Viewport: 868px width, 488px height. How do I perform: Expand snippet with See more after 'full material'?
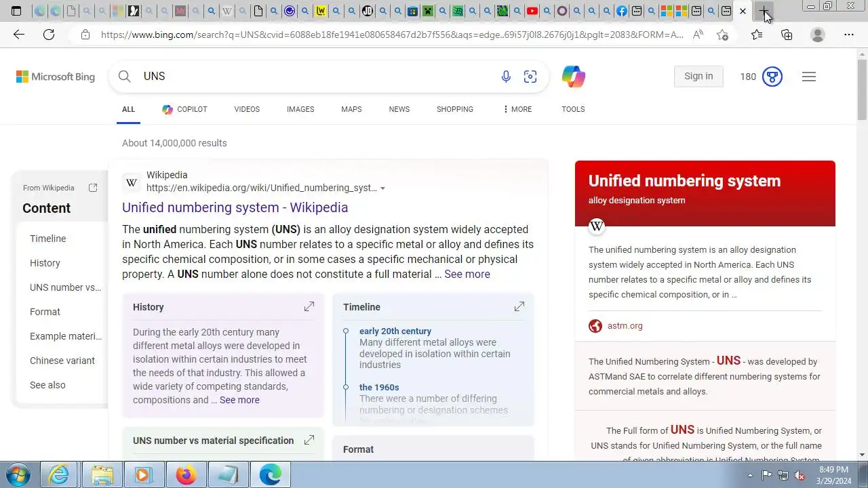467,274
